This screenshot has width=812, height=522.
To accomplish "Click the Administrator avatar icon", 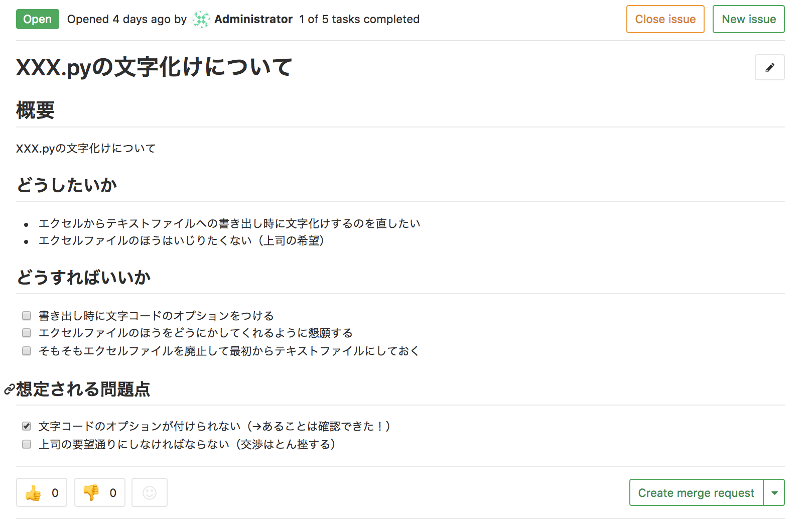I will click(x=201, y=20).
